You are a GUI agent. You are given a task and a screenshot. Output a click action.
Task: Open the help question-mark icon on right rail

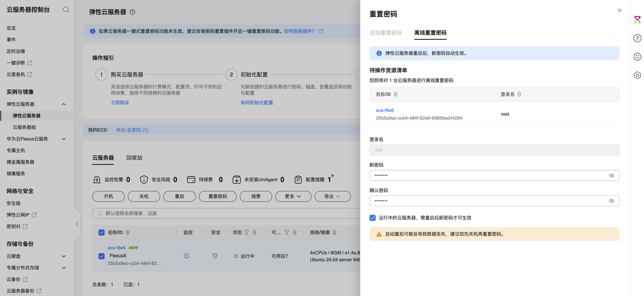pos(637,38)
